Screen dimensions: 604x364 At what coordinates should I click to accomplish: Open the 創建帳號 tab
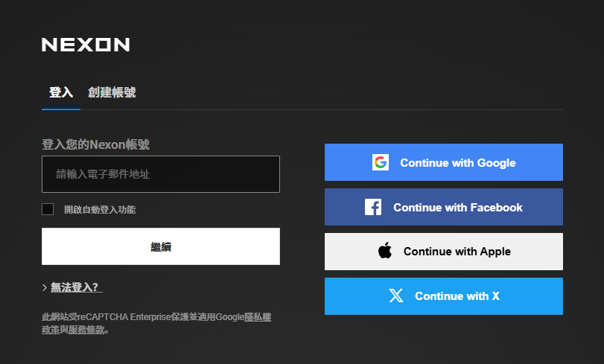tap(112, 92)
